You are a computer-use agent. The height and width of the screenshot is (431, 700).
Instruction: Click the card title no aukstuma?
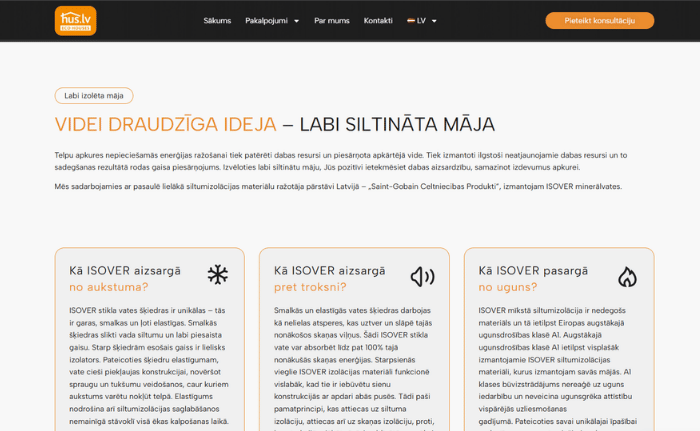[x=108, y=287]
